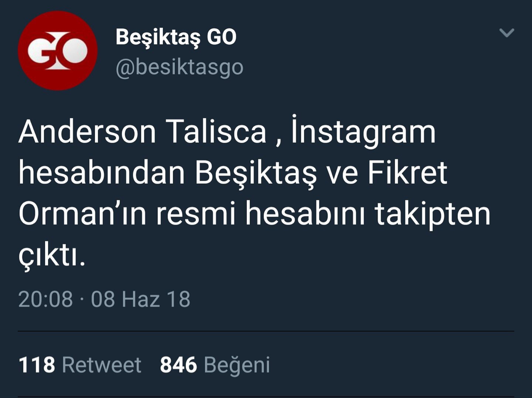Open the @besiktasgo handle
The height and width of the screenshot is (398, 532).
click(x=179, y=67)
